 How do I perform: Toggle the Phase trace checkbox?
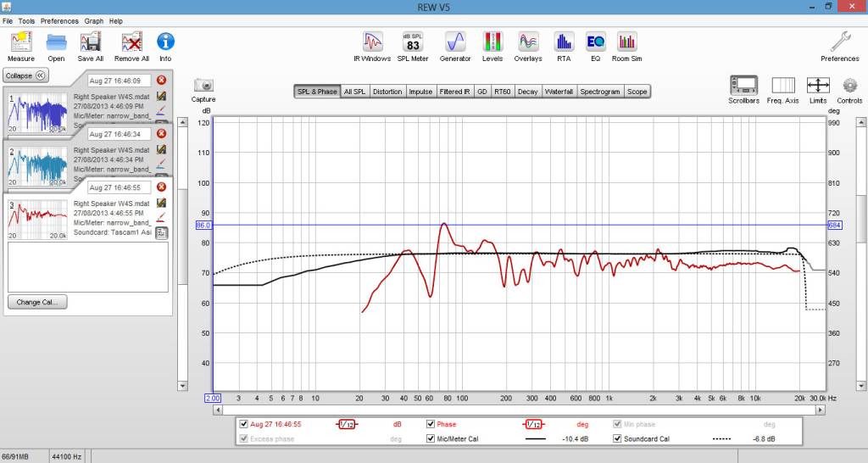coord(431,424)
